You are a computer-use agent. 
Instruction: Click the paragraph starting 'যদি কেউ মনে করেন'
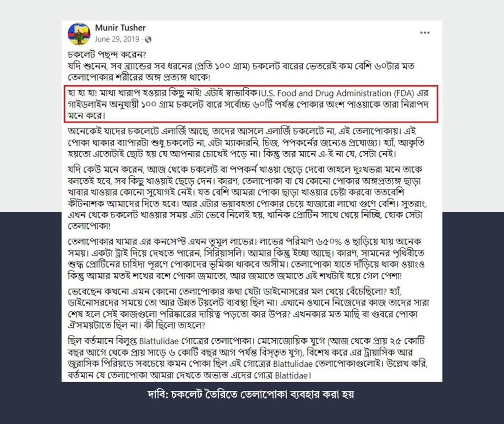pos(247,197)
